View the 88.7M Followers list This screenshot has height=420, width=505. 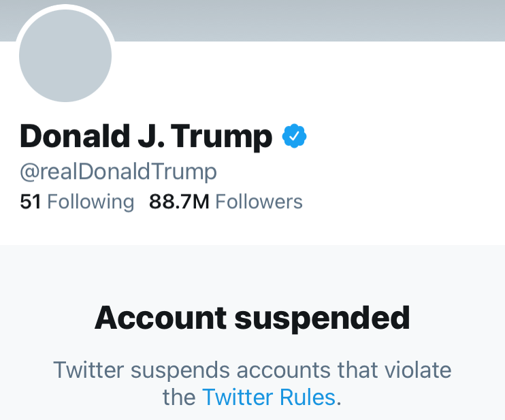(x=225, y=202)
